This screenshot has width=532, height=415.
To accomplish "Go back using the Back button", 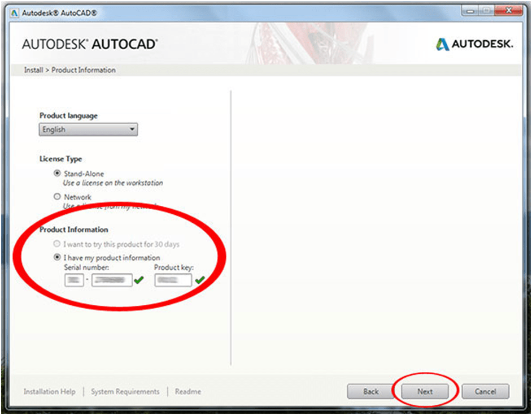I will click(371, 391).
